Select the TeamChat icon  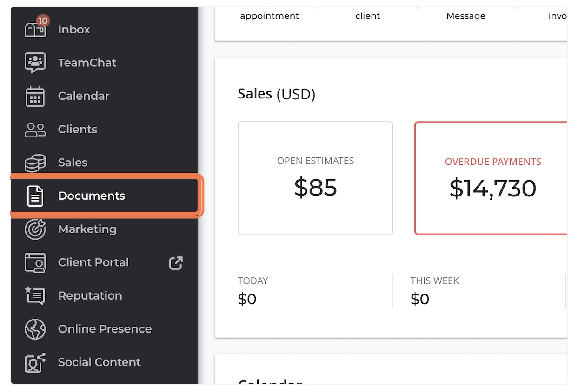click(x=35, y=62)
